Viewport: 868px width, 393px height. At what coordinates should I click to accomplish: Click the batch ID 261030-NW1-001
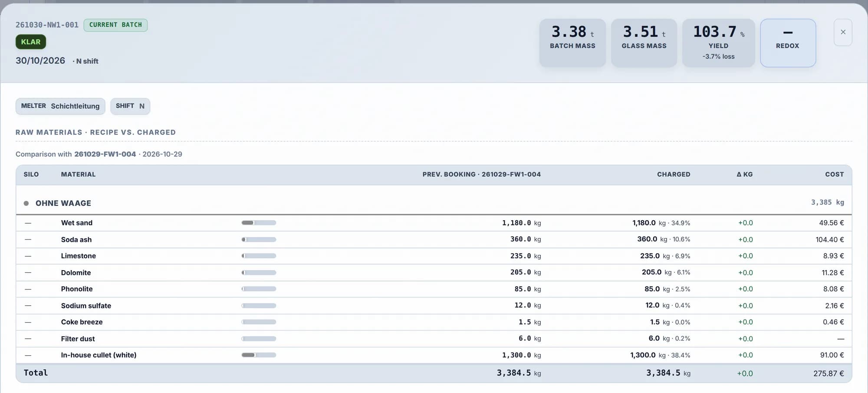(x=47, y=25)
